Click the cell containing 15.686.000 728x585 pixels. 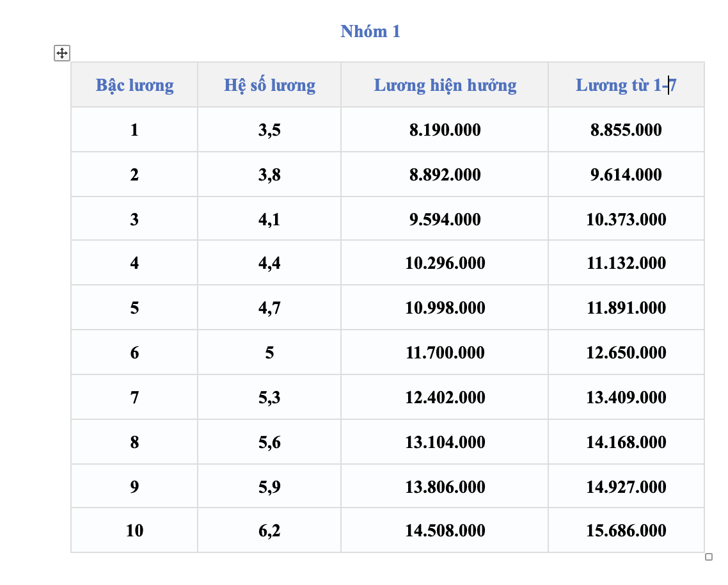point(626,530)
